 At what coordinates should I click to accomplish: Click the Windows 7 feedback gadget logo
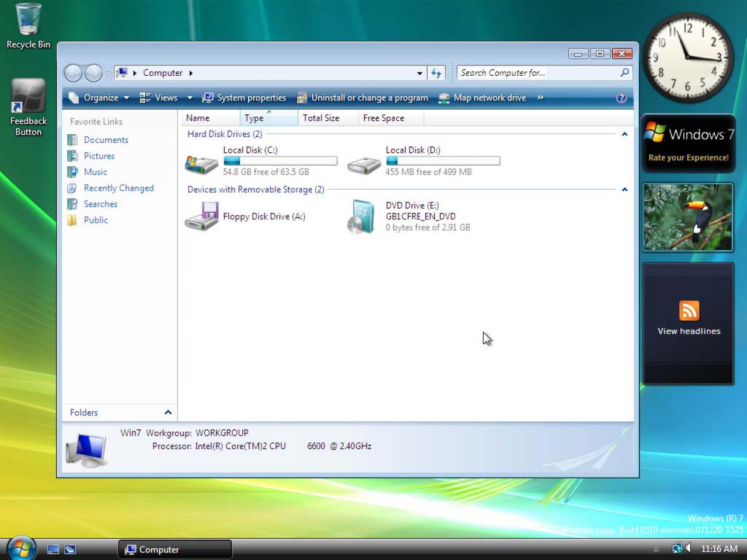click(655, 132)
